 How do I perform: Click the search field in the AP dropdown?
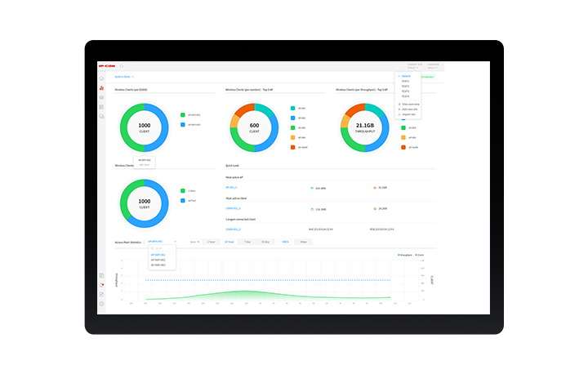163,248
